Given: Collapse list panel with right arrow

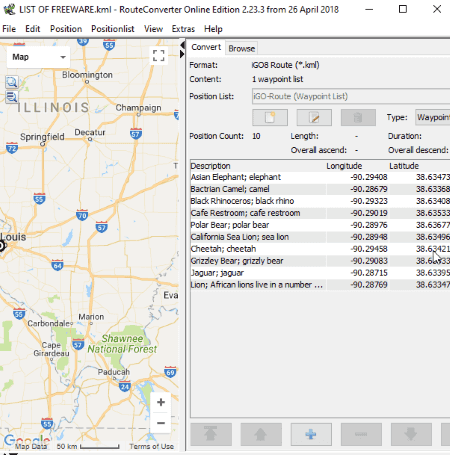Looking at the screenshot, I should tap(182, 53).
